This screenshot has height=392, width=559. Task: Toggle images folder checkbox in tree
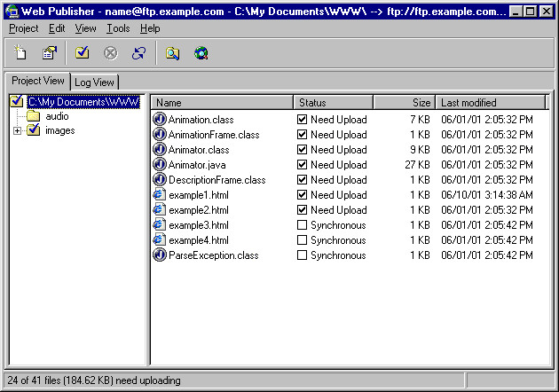tap(33, 129)
